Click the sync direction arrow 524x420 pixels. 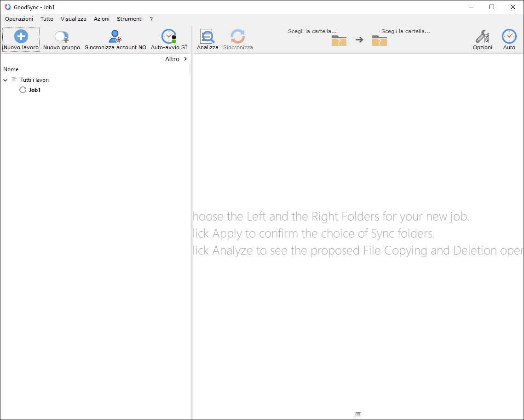(x=359, y=40)
